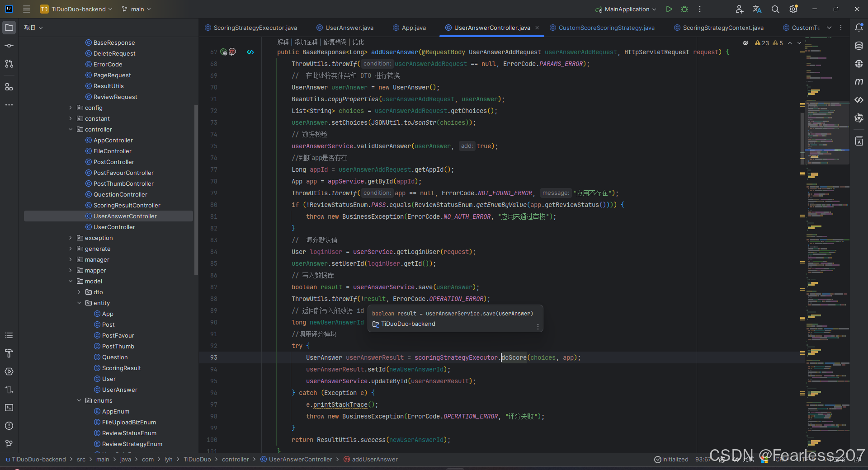Open the Database tool window
Screen dimensions: 868x470
[x=859, y=46]
